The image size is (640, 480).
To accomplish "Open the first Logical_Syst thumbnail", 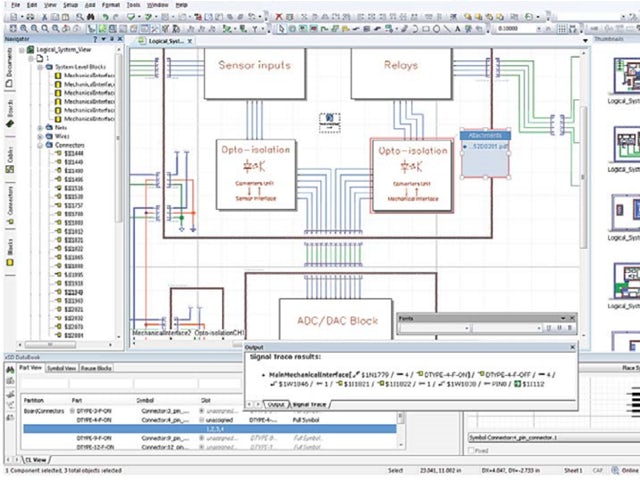I will (627, 76).
